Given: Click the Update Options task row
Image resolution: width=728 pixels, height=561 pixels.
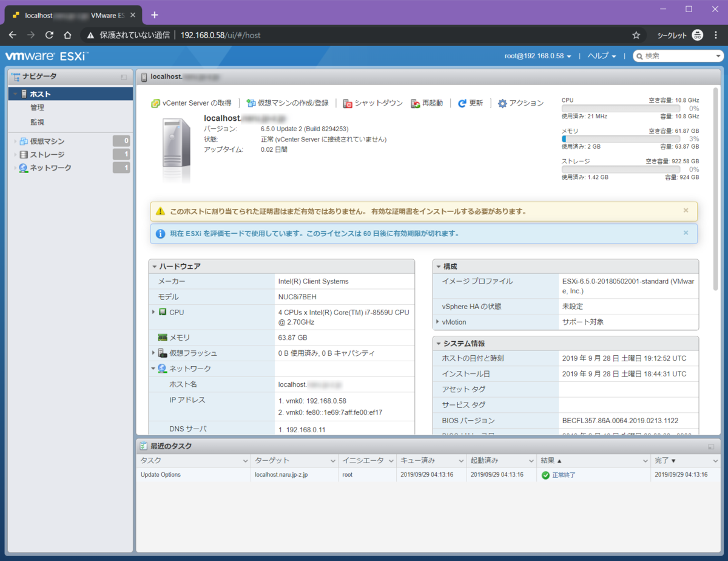Looking at the screenshot, I should 428,475.
